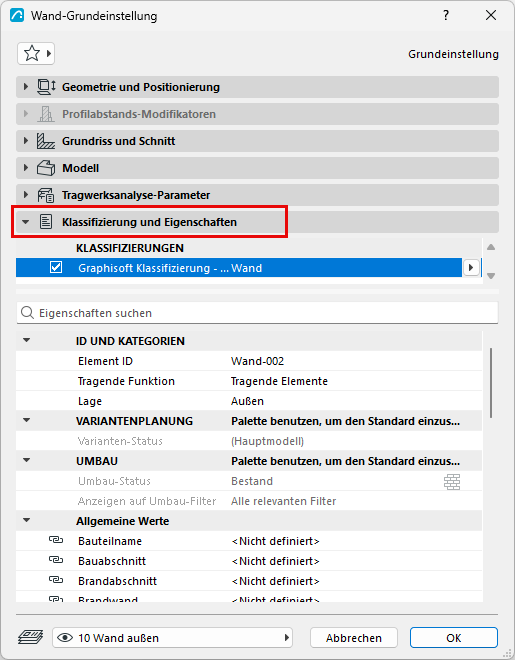Click the Lage value Außen
Image resolution: width=515 pixels, height=660 pixels.
tap(247, 401)
